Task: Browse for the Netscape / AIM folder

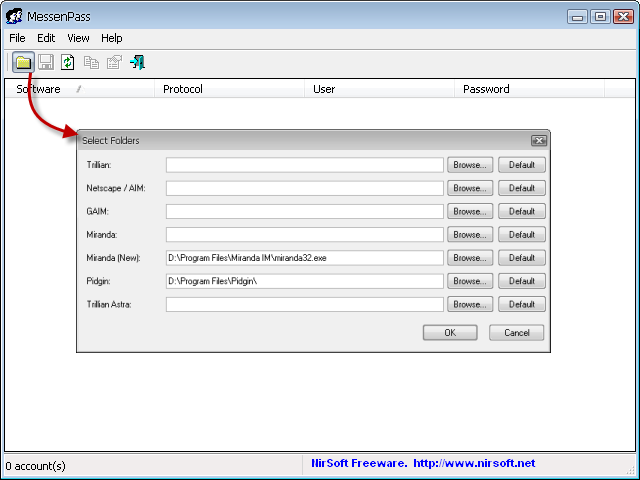Action: coord(470,188)
